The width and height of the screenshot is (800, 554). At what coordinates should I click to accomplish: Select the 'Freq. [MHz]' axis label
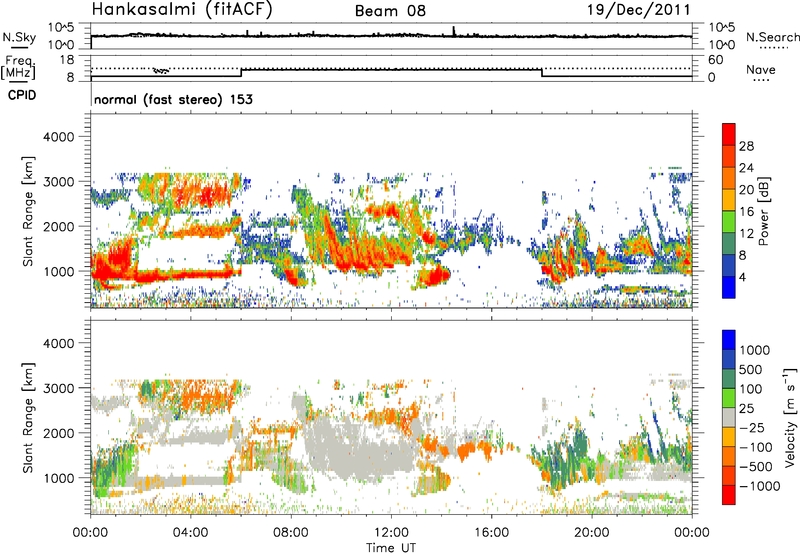point(19,67)
